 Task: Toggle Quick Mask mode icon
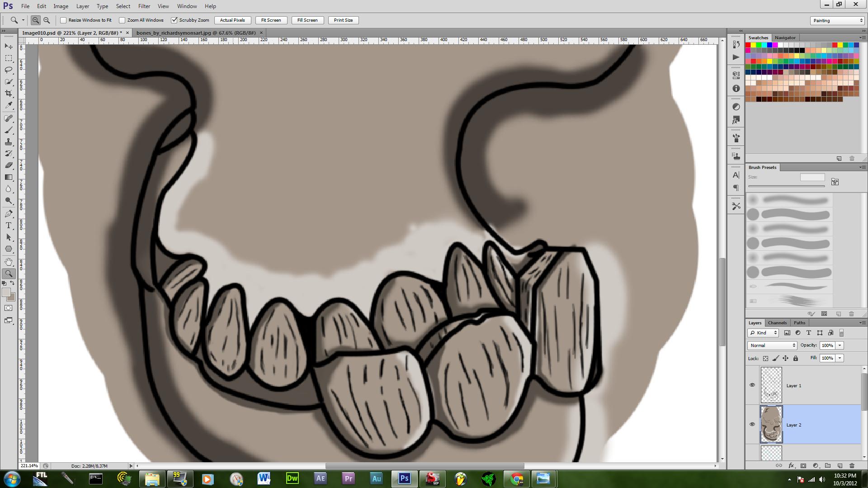point(9,308)
